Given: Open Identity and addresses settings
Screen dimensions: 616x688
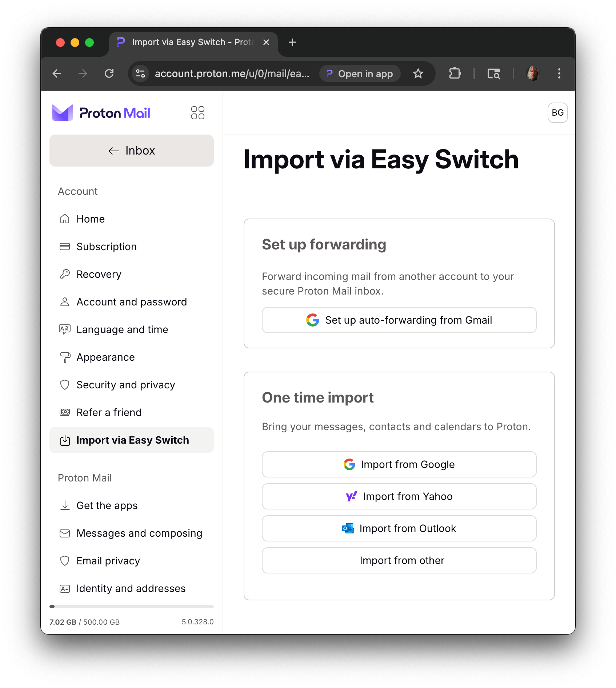Looking at the screenshot, I should click(x=132, y=588).
